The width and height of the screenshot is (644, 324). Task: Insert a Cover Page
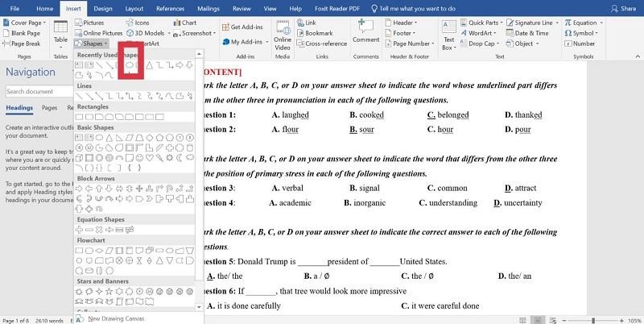[x=24, y=23]
